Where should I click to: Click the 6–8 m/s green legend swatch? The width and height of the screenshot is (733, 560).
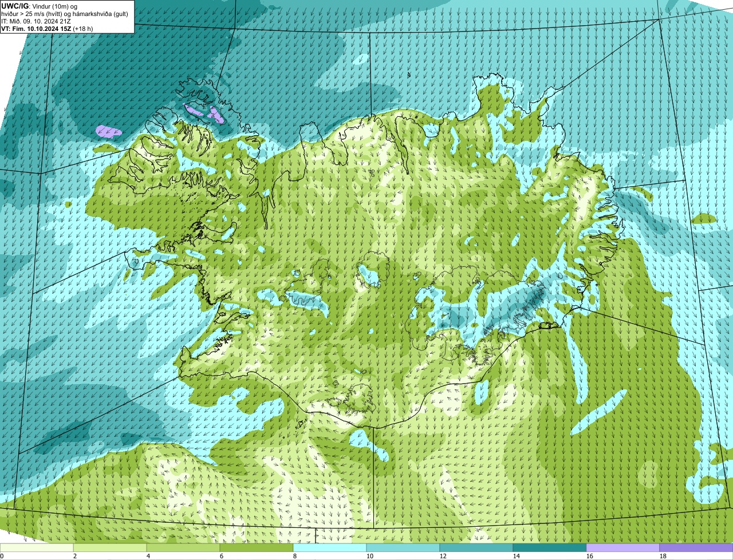click(257, 548)
